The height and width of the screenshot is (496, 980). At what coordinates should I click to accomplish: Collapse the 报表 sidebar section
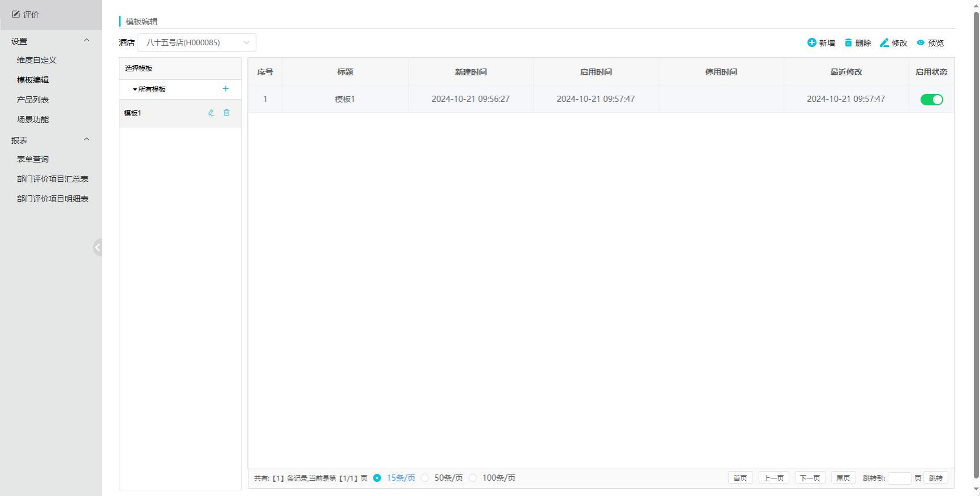[x=87, y=139]
